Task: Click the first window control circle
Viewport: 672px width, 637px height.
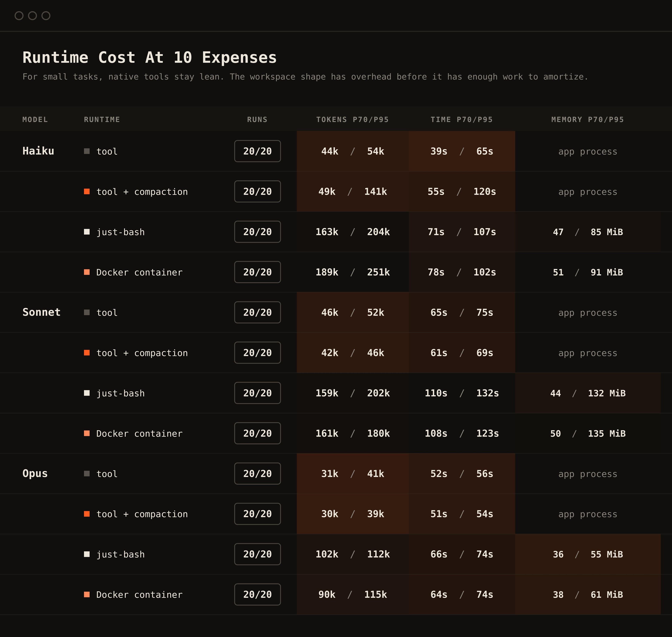Action: (19, 16)
